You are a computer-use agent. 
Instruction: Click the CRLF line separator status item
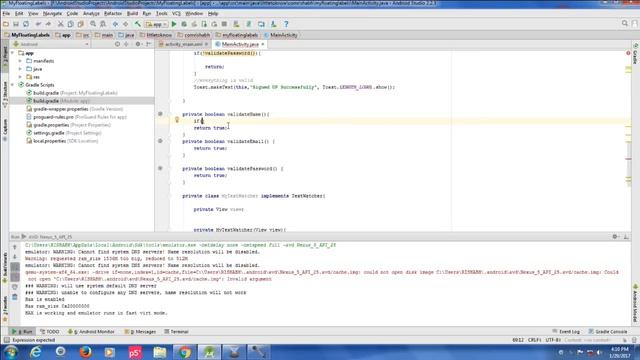click(534, 340)
